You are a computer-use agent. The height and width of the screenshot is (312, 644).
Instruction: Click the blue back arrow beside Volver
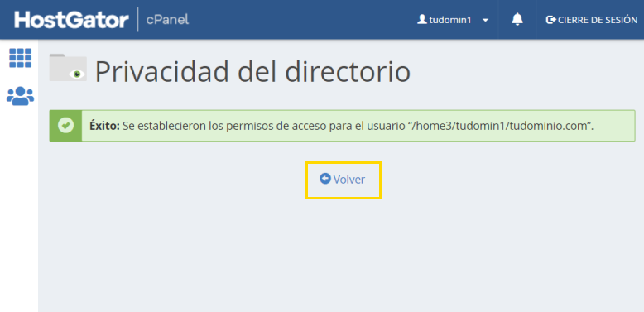(325, 179)
